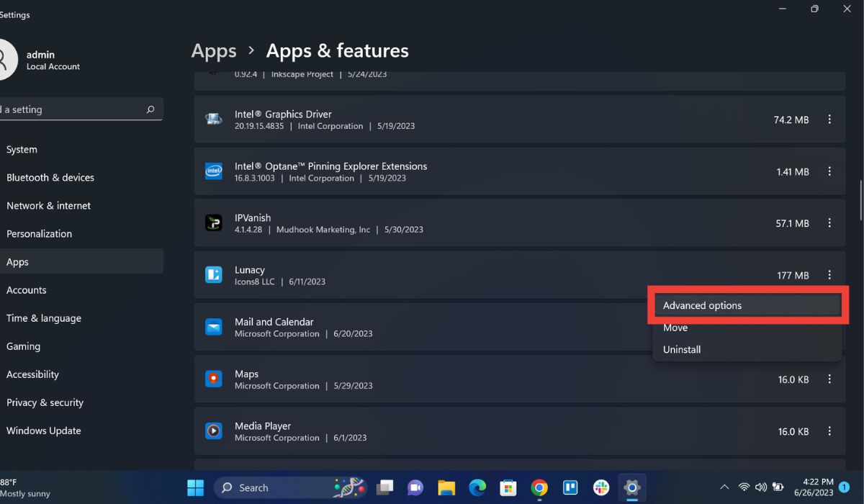The image size is (864, 504).
Task: Click the Intel Graphics Driver icon
Action: click(213, 119)
